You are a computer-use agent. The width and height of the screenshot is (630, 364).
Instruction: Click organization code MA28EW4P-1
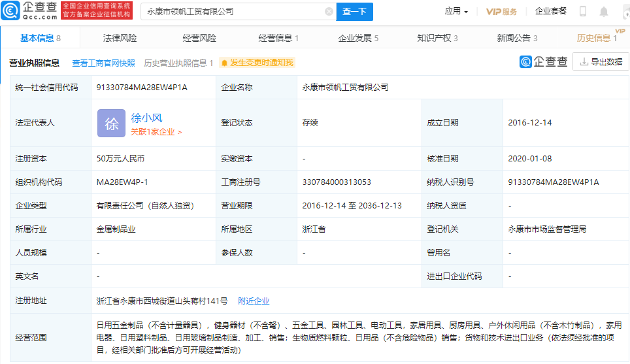pyautogui.click(x=122, y=182)
